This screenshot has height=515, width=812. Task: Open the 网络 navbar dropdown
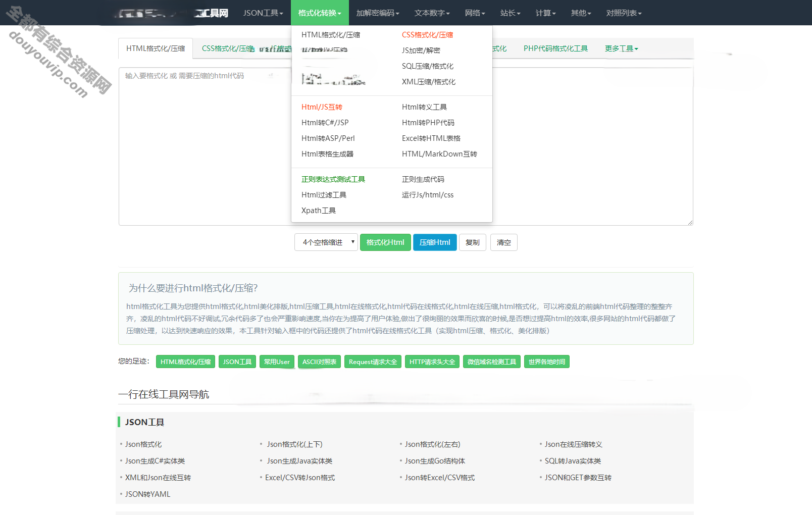475,13
